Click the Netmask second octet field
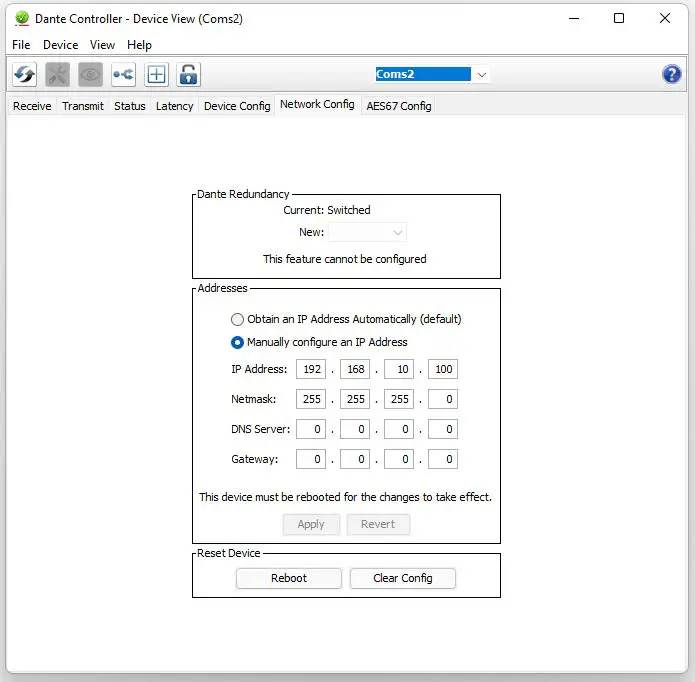Screen dimensions: 695x682 (355, 399)
